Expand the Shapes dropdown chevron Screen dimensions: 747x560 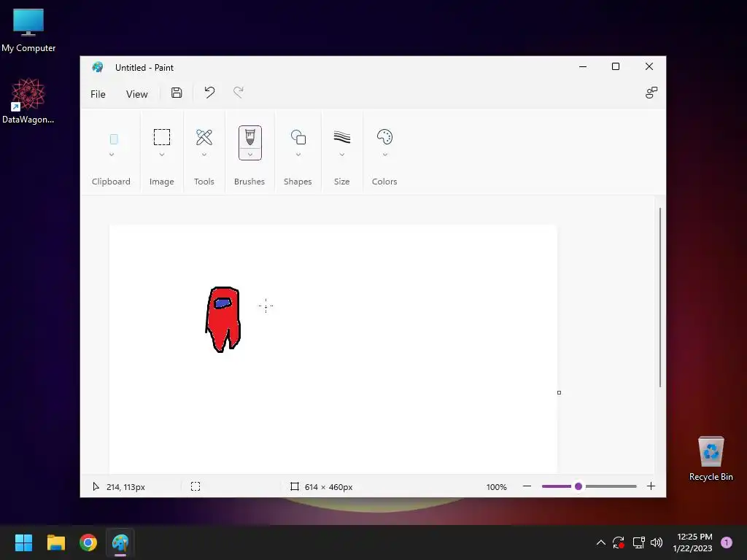(298, 155)
